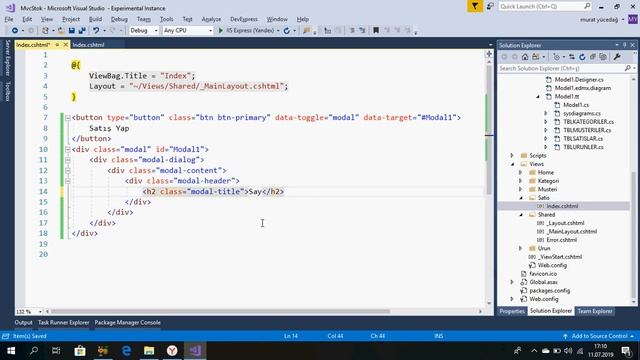Open Yandex browser from taskbar

(172, 351)
